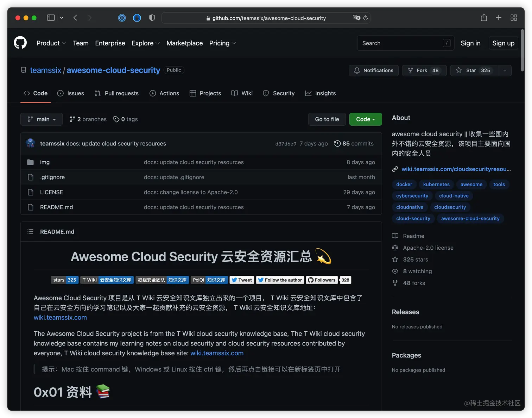Open the Insights tab
This screenshot has height=418, width=532.
pyautogui.click(x=321, y=93)
